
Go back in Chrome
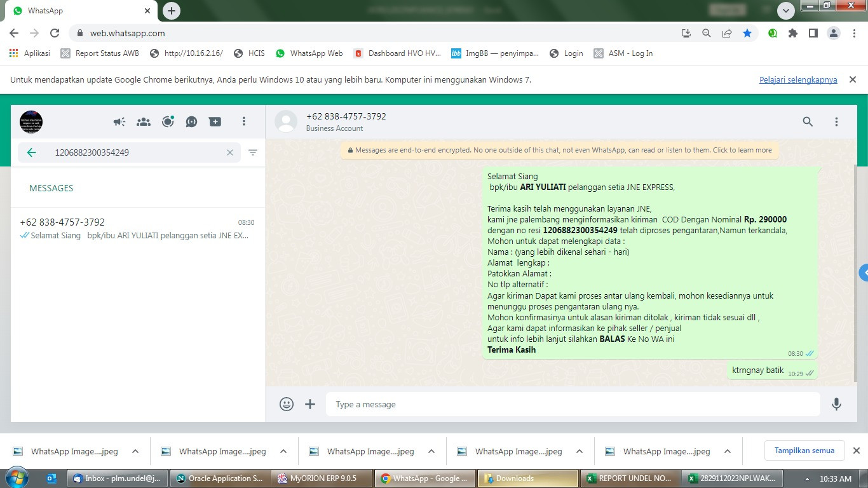14,33
